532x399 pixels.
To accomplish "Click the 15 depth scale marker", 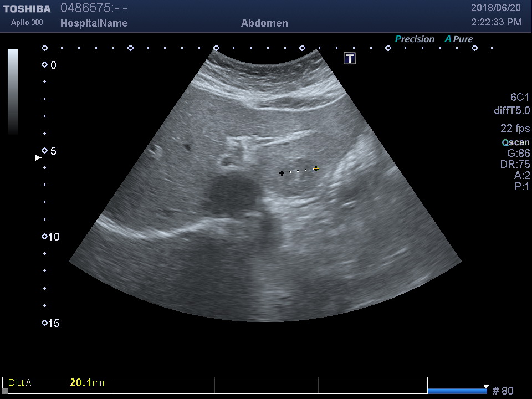I will [x=51, y=323].
